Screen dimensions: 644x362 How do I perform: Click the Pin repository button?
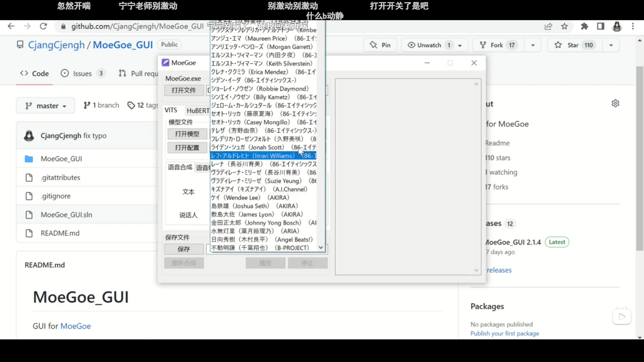[380, 45]
